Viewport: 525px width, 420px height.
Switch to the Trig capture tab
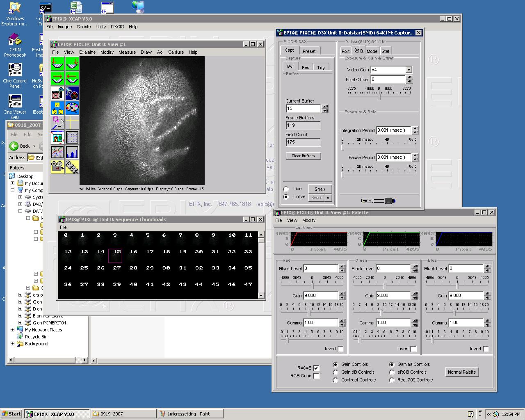(x=321, y=67)
